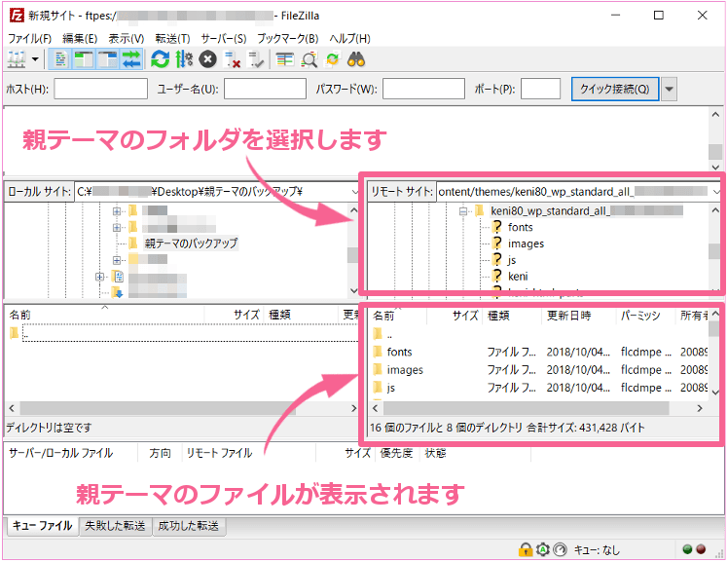
Task: Toggle local directory tree display
Action: (x=84, y=59)
